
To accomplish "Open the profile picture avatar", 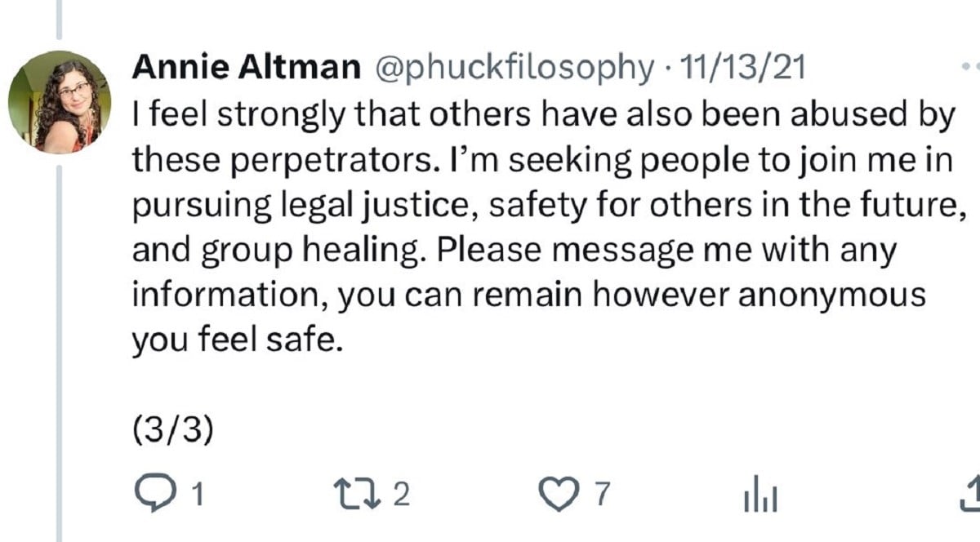I will point(59,102).
